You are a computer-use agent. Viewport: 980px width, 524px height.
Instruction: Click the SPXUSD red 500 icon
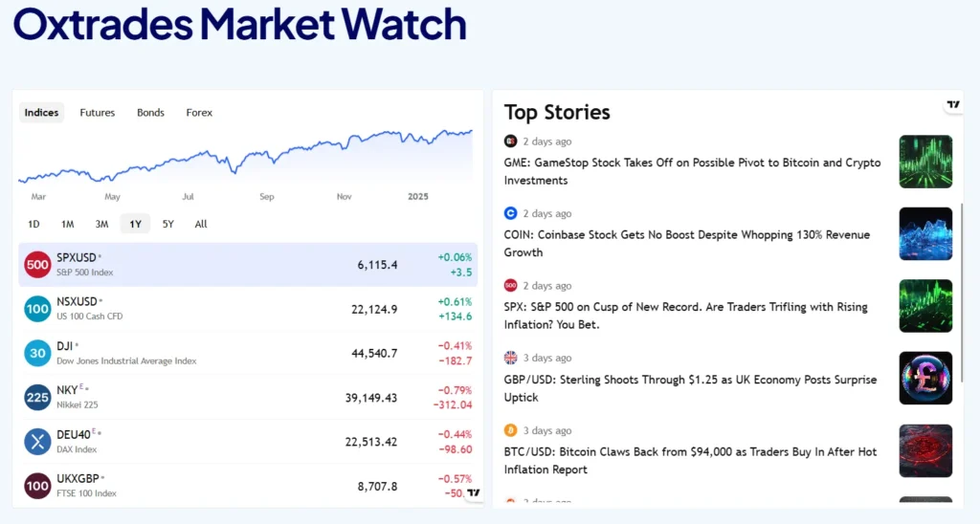click(x=37, y=265)
